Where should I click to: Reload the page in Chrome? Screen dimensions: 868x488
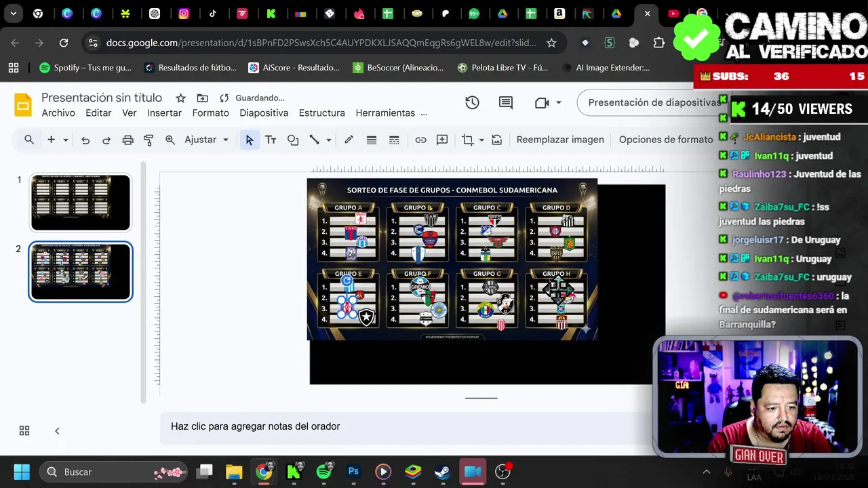pos(64,43)
